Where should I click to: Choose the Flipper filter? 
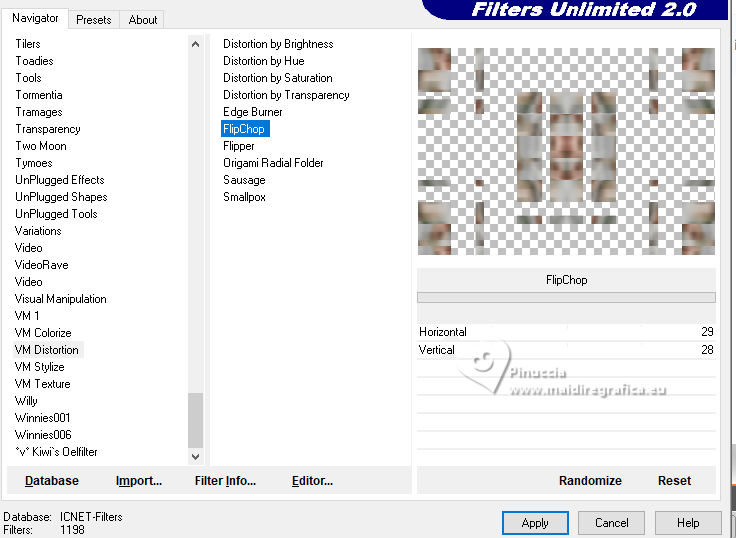click(238, 146)
